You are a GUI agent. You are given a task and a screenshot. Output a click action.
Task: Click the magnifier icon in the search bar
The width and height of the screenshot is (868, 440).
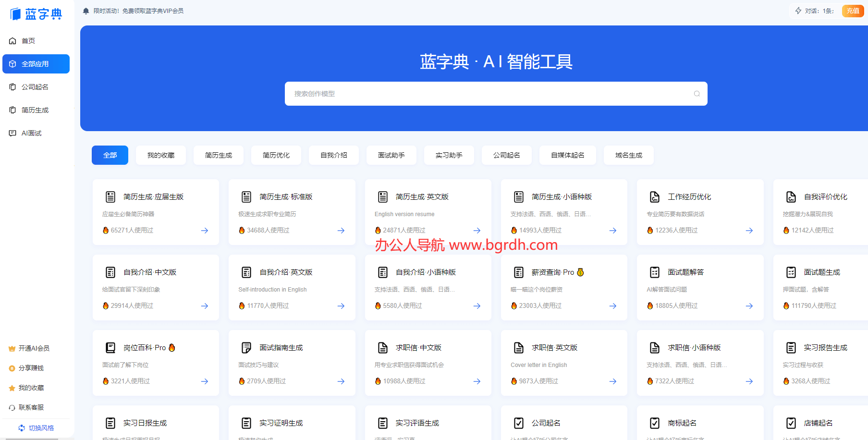(696, 94)
